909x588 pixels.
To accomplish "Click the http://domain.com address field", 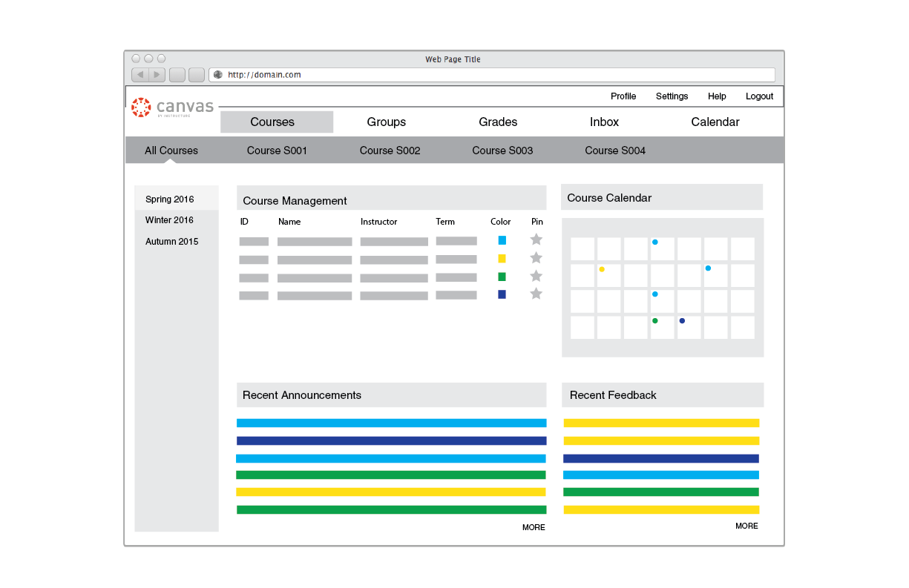I will coord(492,75).
